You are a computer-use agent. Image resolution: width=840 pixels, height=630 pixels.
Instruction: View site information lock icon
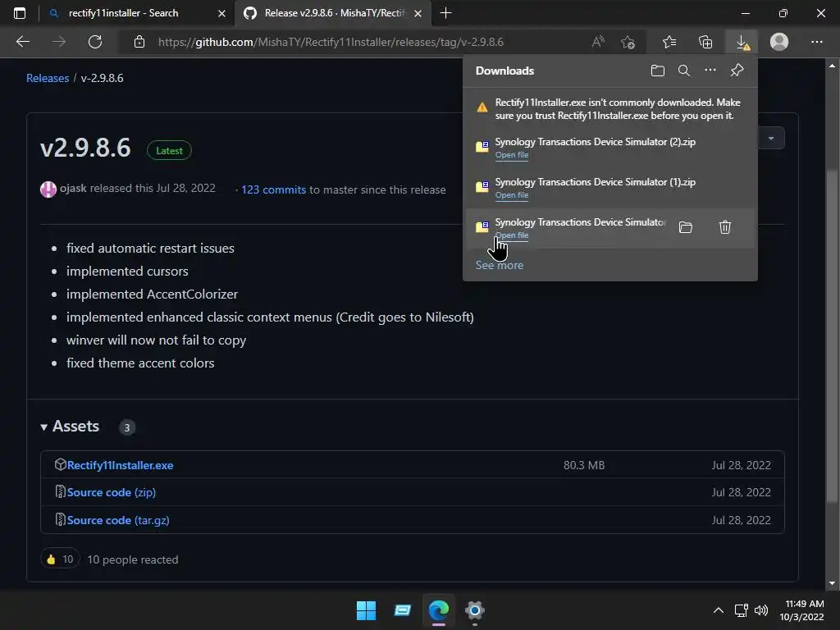pos(139,42)
